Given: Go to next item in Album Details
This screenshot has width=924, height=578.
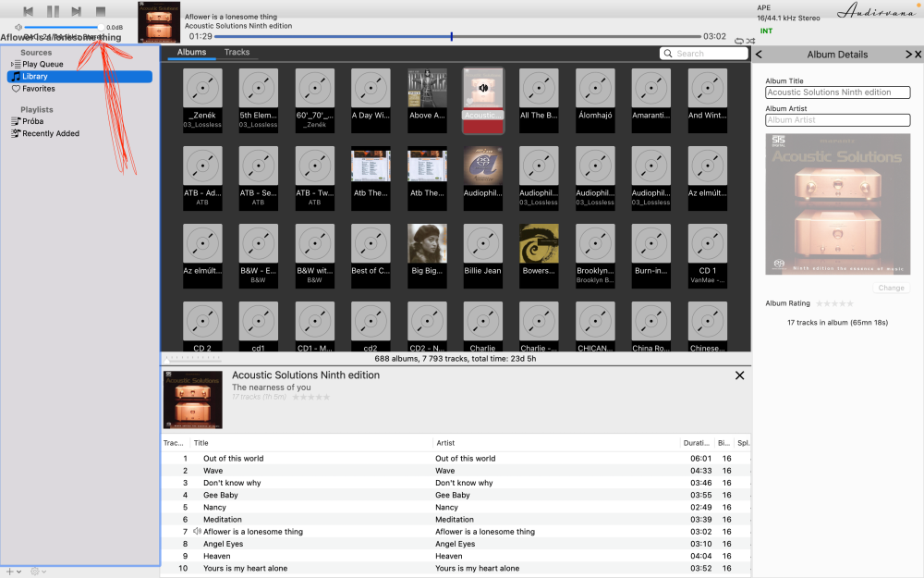Looking at the screenshot, I should pyautogui.click(x=908, y=55).
